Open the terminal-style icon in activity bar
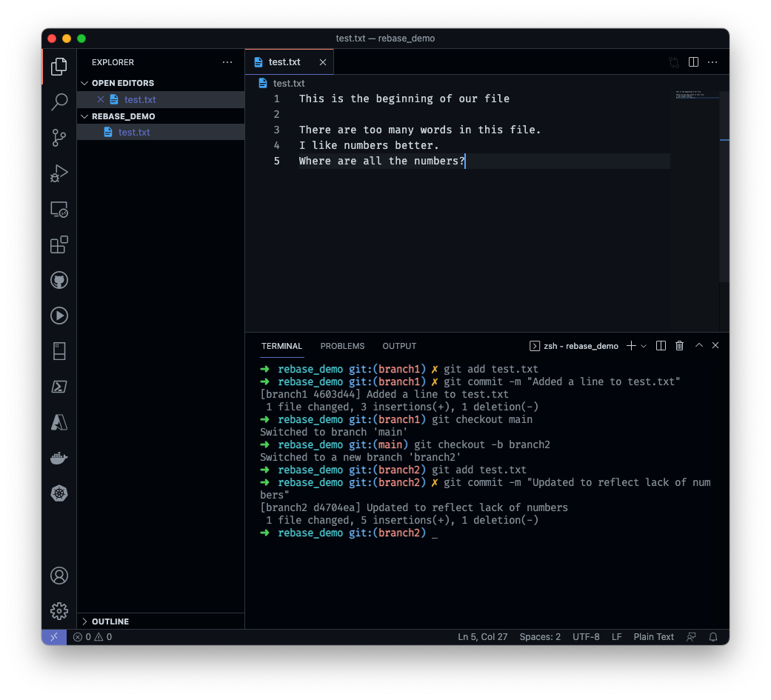The width and height of the screenshot is (771, 700). click(x=59, y=387)
